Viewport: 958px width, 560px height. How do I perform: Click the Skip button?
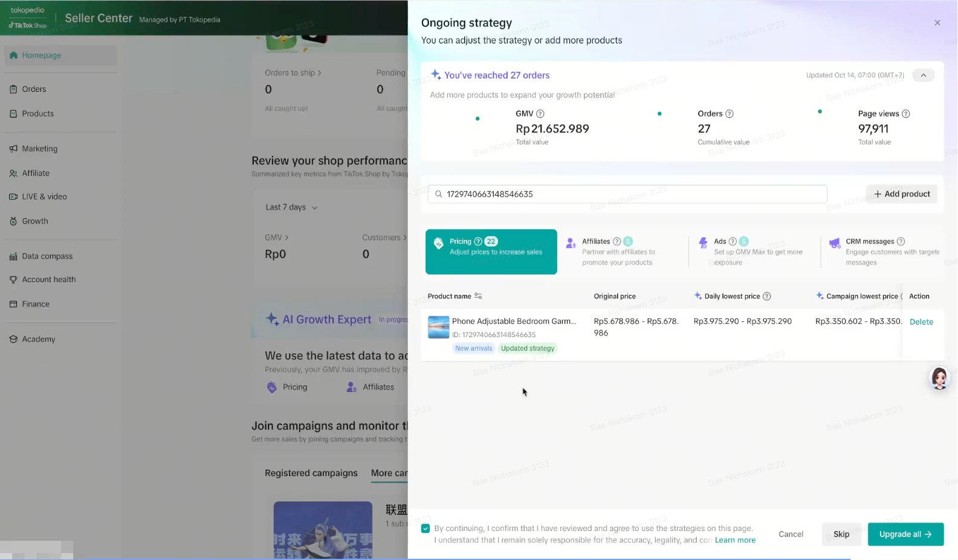click(x=841, y=534)
